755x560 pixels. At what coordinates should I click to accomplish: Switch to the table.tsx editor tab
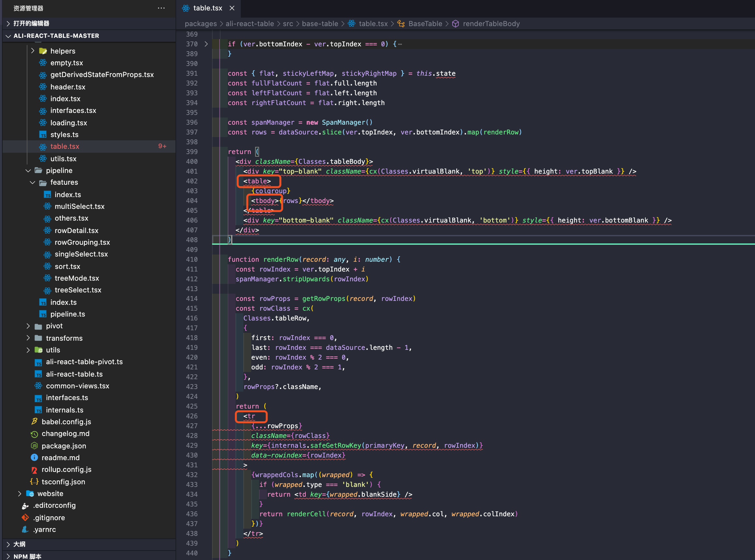pyautogui.click(x=208, y=8)
